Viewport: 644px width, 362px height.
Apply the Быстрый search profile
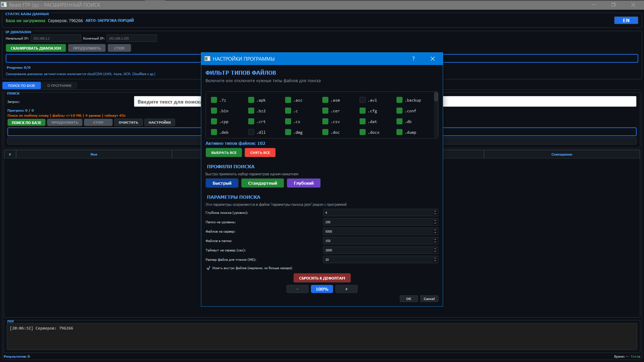pyautogui.click(x=222, y=183)
